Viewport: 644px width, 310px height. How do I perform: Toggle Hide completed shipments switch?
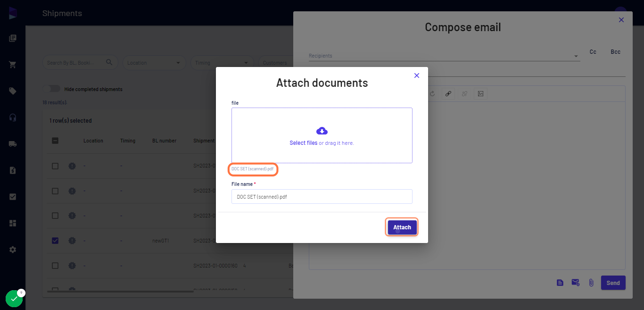coord(51,89)
